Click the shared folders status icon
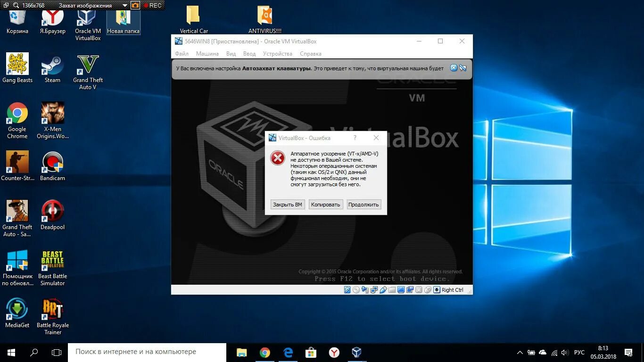Viewport: 644px width, 362px height. click(x=392, y=290)
